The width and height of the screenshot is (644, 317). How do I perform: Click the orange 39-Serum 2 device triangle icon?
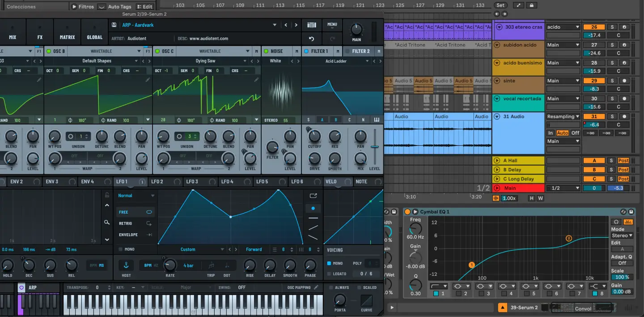503,308
